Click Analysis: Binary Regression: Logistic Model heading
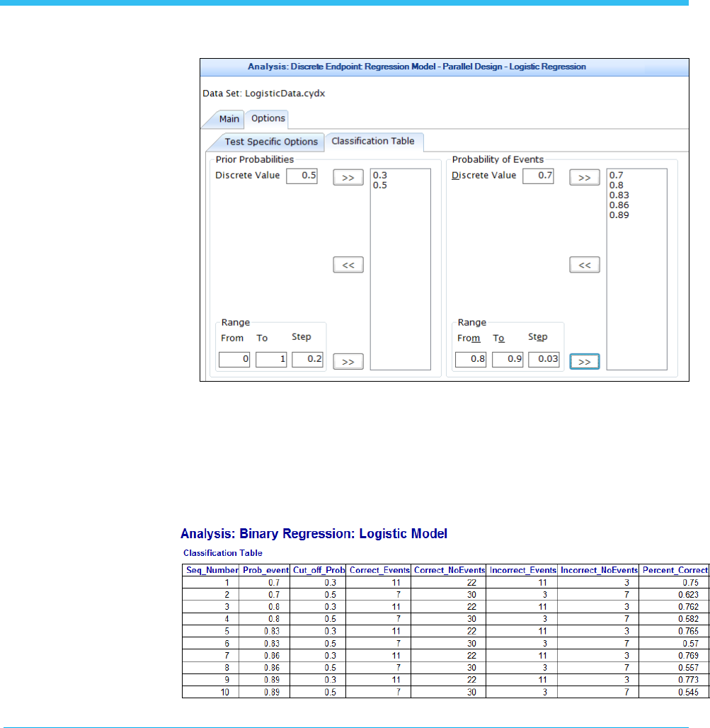The image size is (710, 728). coord(314,533)
